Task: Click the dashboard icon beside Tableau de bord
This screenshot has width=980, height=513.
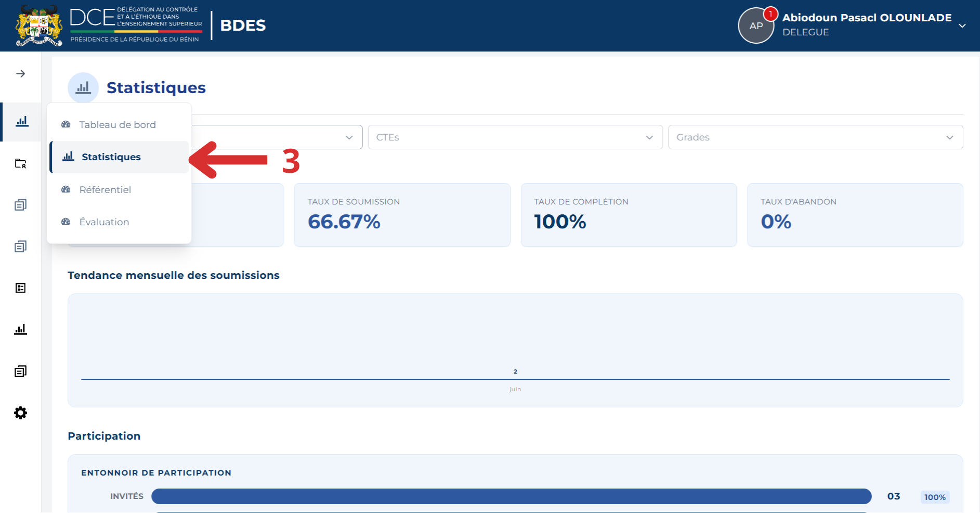Action: [x=66, y=124]
